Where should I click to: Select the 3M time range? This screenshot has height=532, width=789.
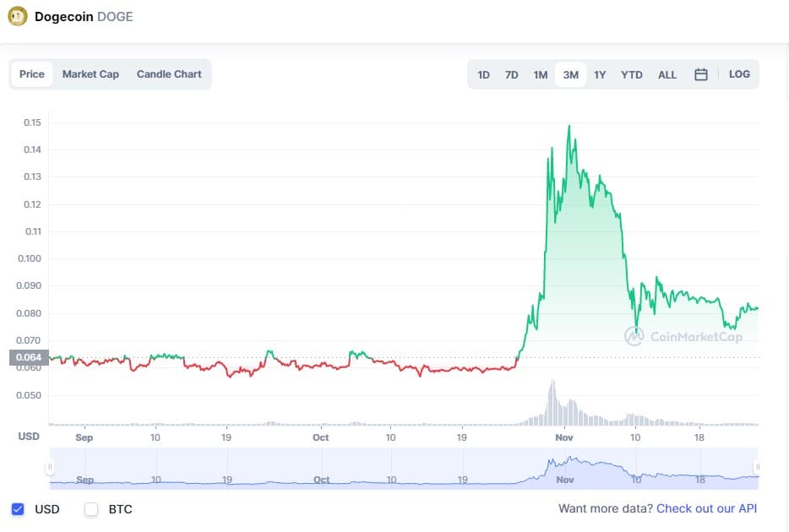tap(570, 75)
